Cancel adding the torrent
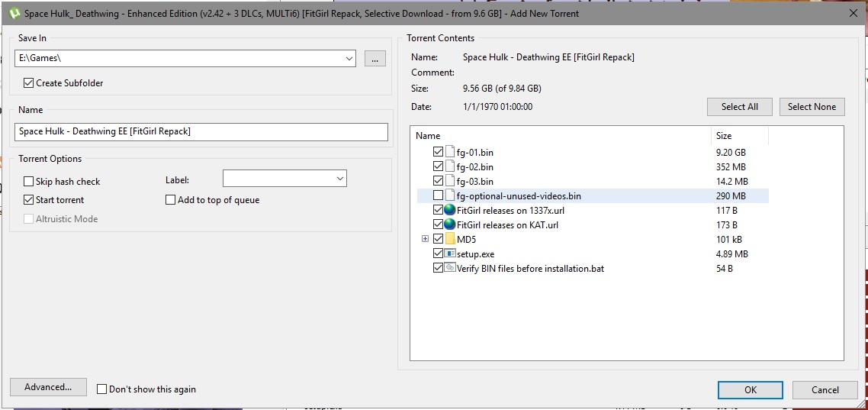The width and height of the screenshot is (868, 410). click(x=825, y=390)
